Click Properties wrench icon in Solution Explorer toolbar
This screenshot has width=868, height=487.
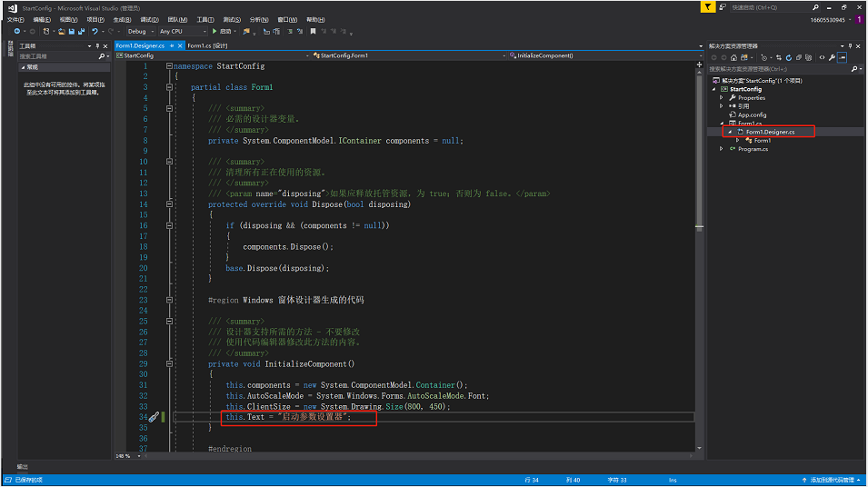click(832, 57)
